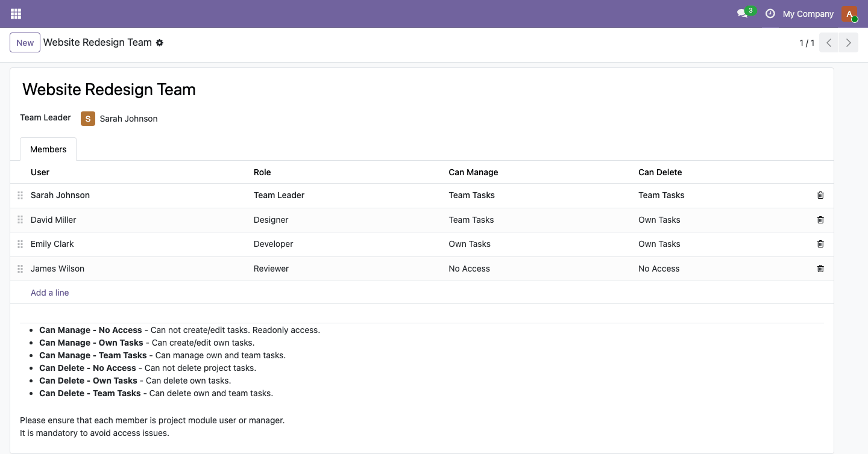868x454 pixels.
Task: Open Team Leader field showing Sarah Johnson
Action: tap(128, 119)
